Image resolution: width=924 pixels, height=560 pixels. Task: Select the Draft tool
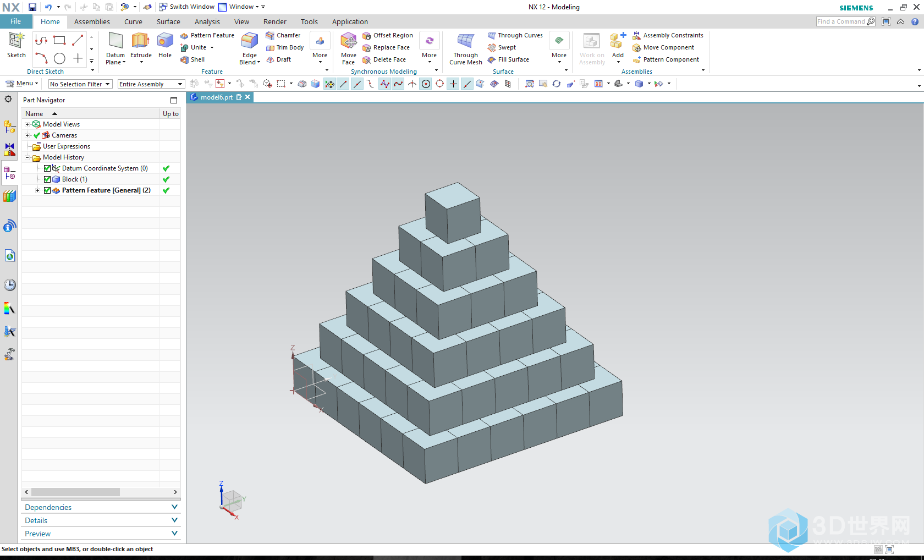click(x=279, y=59)
